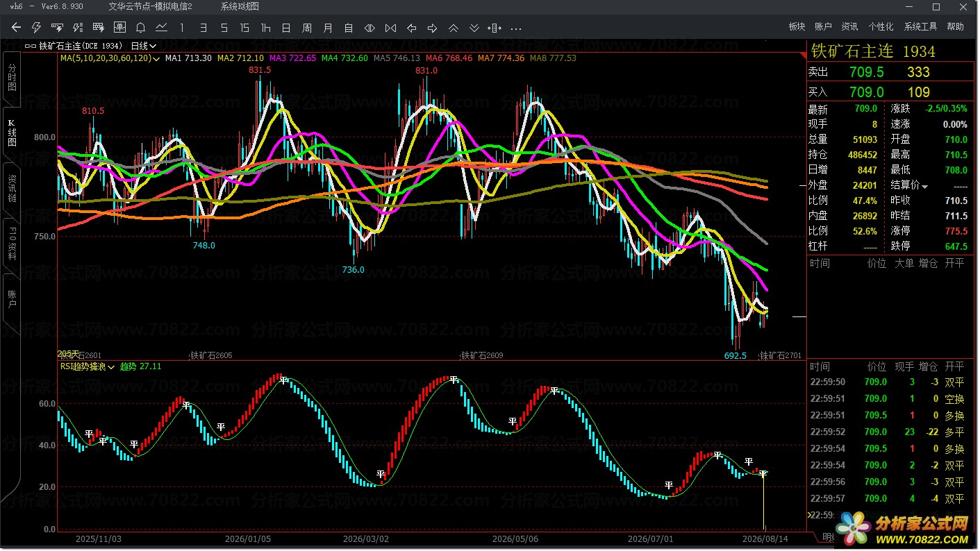
Task: Expand the 结算价 dropdown arrow
Action: (924, 186)
